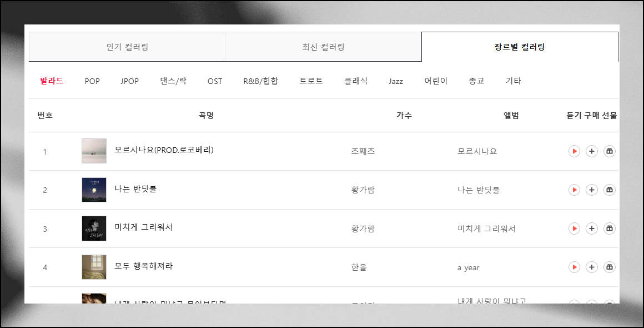Click the plus icon for 모르시나요
This screenshot has width=644, height=328.
pyautogui.click(x=591, y=151)
